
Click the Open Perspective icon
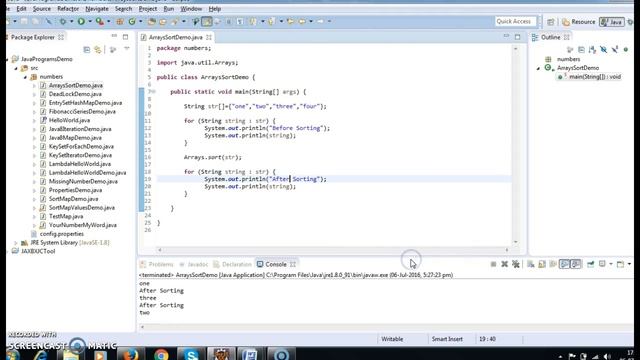551,22
